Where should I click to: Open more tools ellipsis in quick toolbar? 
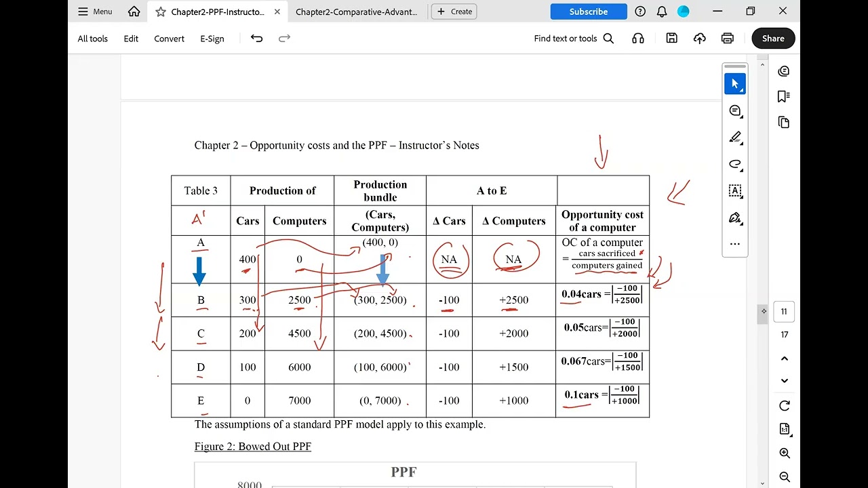[x=735, y=244]
